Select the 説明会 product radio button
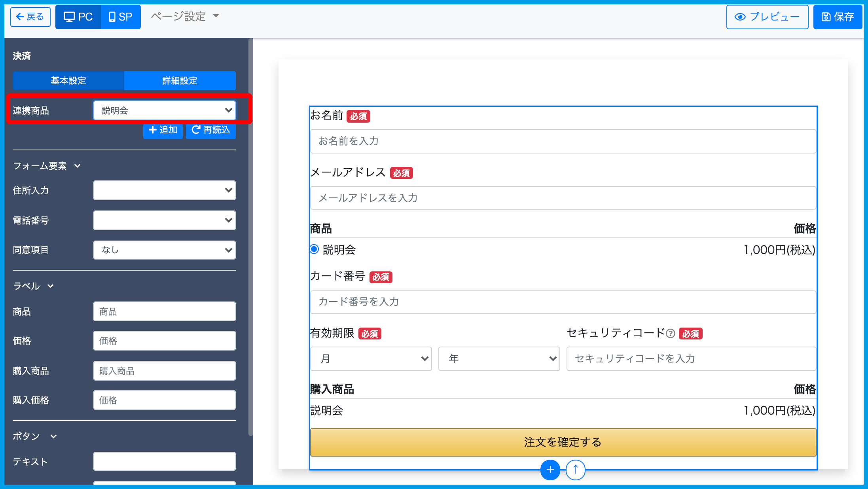 [x=314, y=249]
